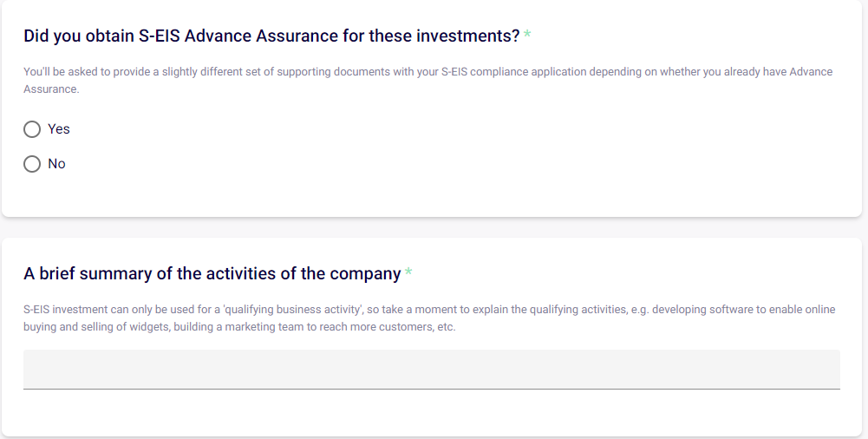
Task: Click the supporting documents helper text paragraph
Action: point(427,81)
